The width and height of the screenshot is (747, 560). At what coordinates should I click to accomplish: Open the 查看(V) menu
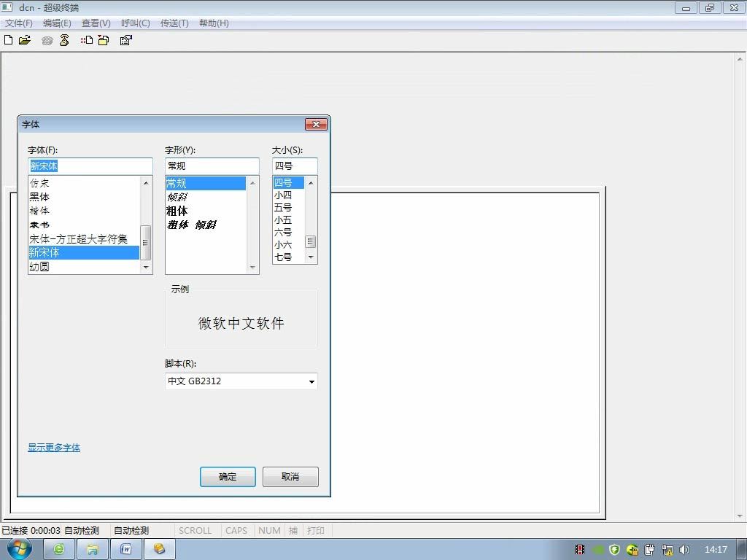coord(96,23)
